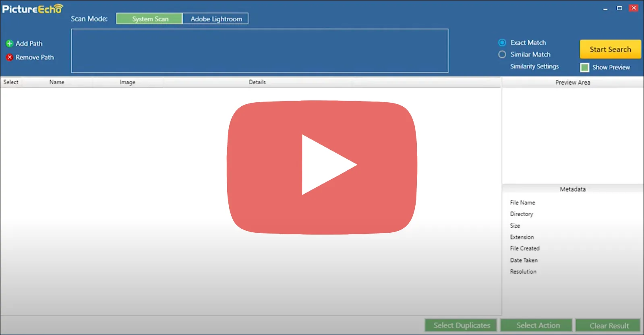Image resolution: width=644 pixels, height=335 pixels.
Task: Click the Directory metadata label
Action: [x=522, y=214]
